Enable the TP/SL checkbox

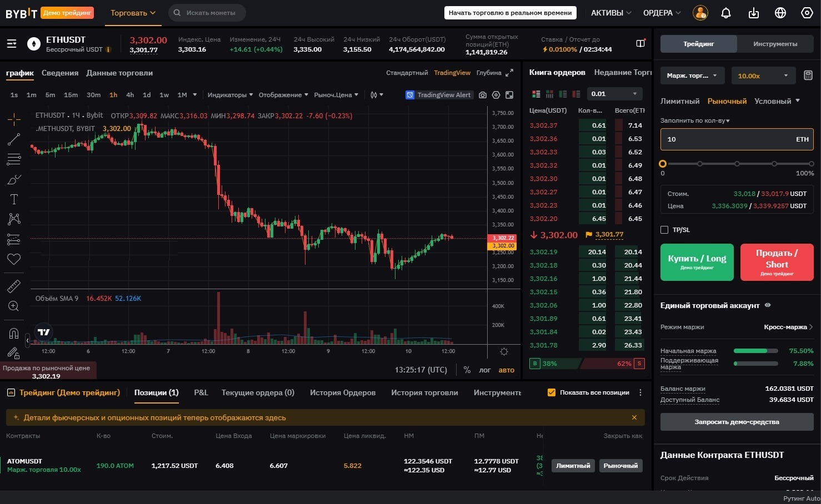664,230
